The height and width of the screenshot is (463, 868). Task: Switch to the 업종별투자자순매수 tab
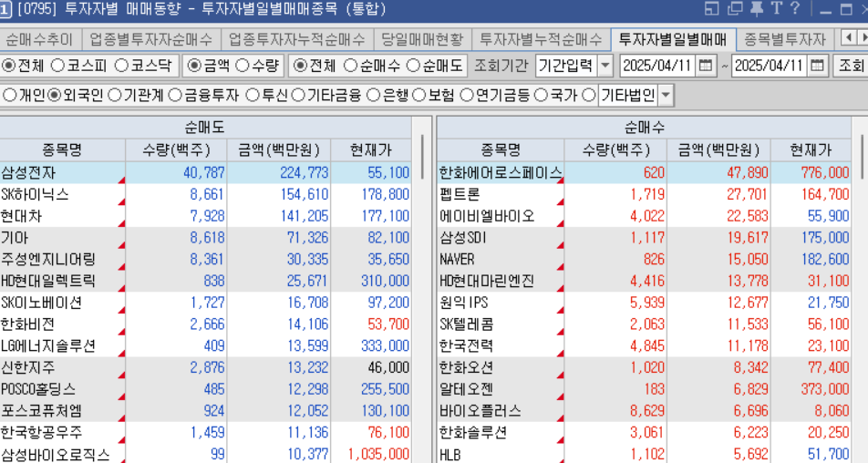(150, 39)
